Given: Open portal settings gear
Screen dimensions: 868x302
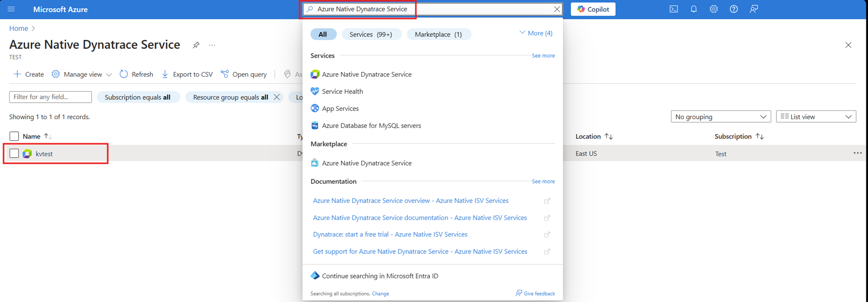Looking at the screenshot, I should coord(713,9).
